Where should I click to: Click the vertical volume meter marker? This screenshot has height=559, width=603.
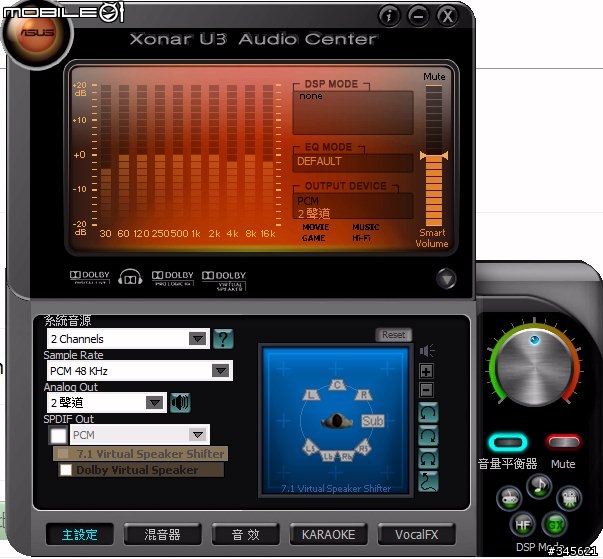point(434,156)
